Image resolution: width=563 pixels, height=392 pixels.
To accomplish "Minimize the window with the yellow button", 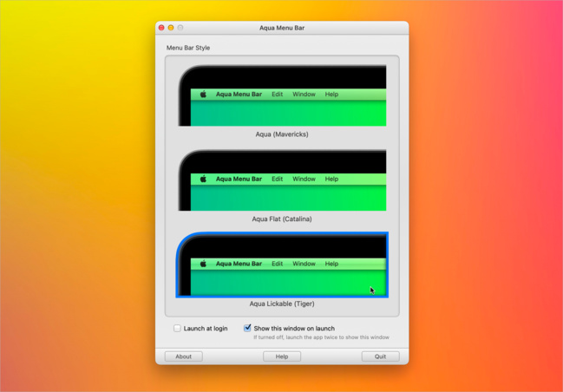I will [171, 28].
